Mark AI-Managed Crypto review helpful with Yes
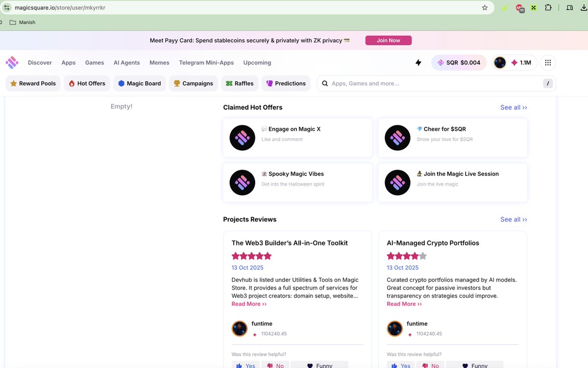The height and width of the screenshot is (368, 588). 401,365
